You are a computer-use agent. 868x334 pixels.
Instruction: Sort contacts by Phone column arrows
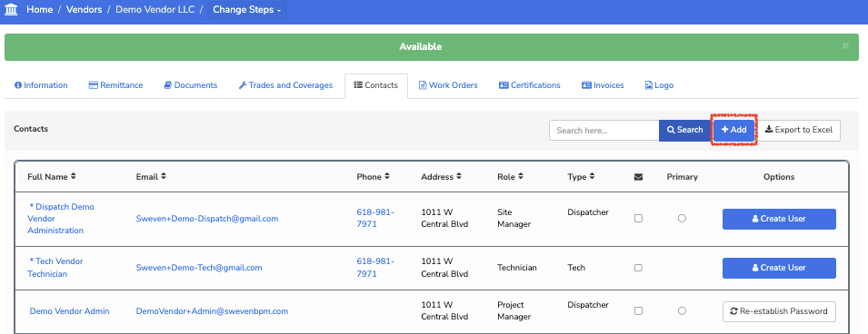coord(386,176)
